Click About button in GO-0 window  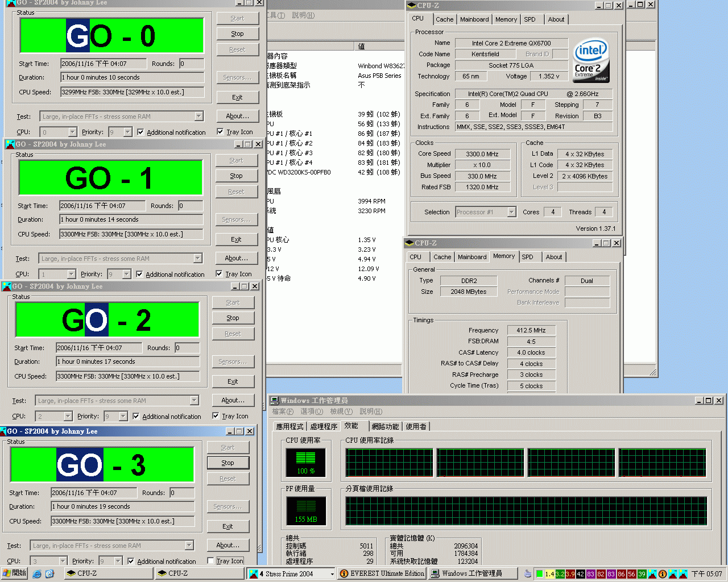coord(237,116)
